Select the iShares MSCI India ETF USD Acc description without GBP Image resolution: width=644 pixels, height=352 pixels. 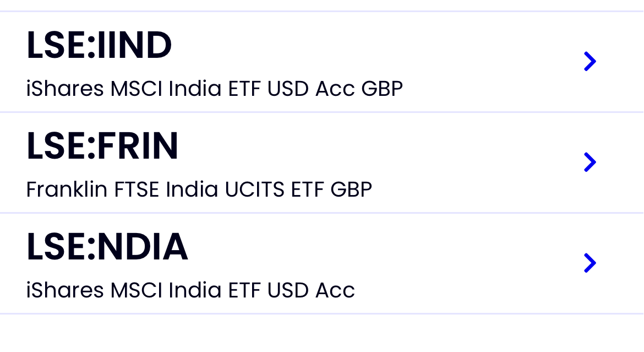coord(190,290)
